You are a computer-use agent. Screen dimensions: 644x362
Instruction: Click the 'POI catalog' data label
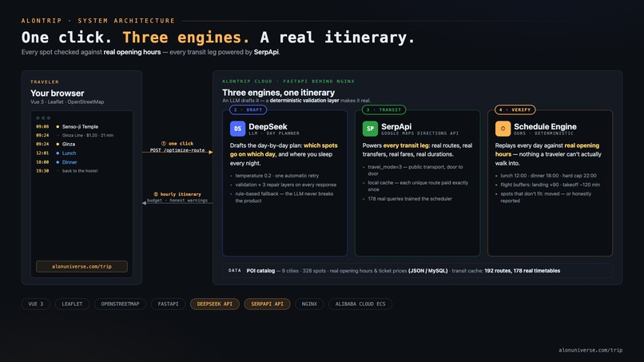[260, 271]
